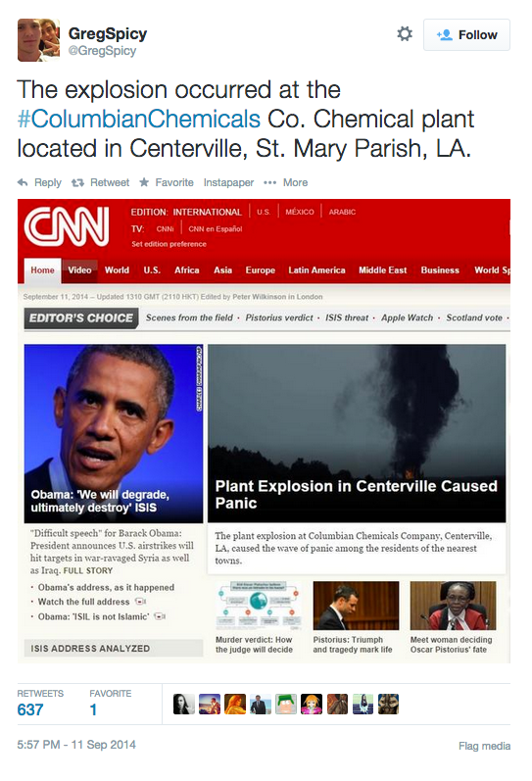Reply to the tweet
Screen dimensions: 532x781
tap(39, 183)
